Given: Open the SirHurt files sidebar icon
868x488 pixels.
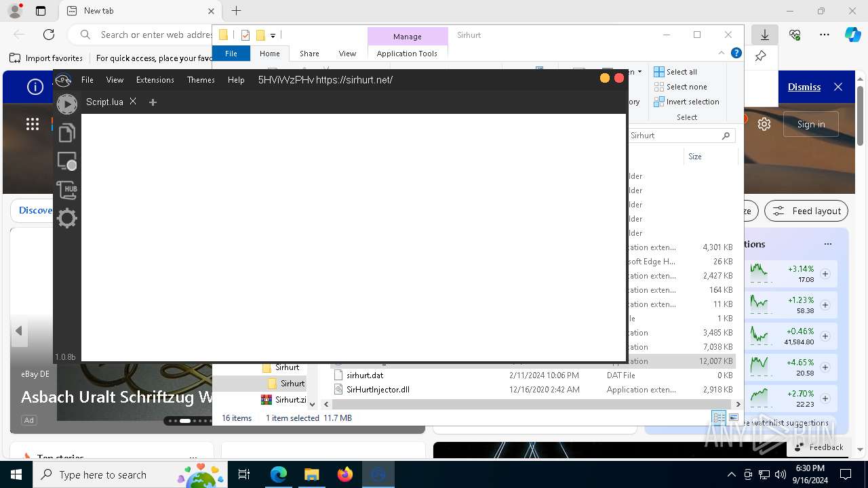Looking at the screenshot, I should 66,133.
